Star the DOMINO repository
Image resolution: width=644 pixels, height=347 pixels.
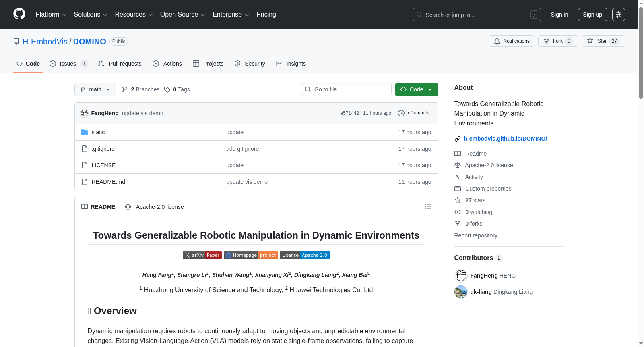603,41
